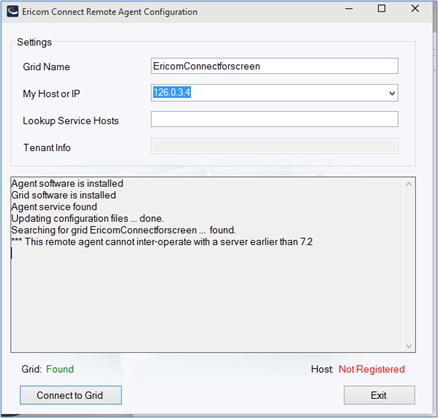The height and width of the screenshot is (418, 438).
Task: Click the 'Searching for grid' log line
Action: [x=124, y=230]
